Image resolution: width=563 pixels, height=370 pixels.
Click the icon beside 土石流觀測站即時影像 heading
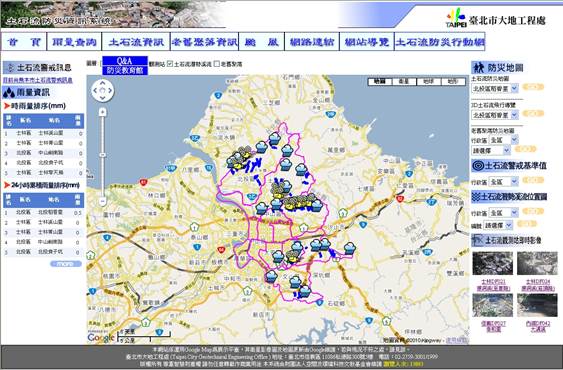click(x=478, y=240)
